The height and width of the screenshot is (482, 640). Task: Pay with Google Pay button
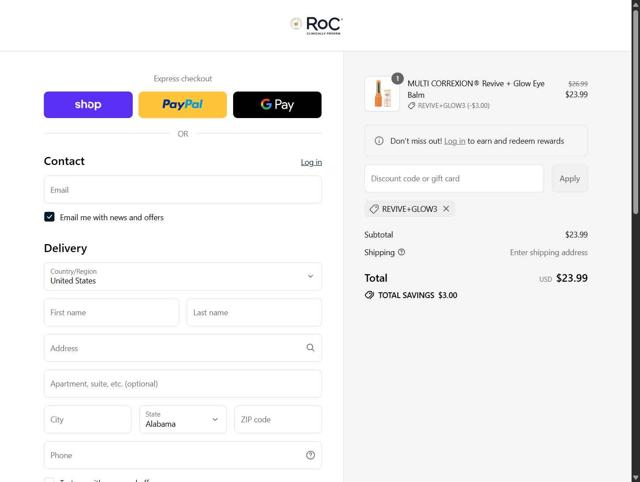click(x=277, y=104)
